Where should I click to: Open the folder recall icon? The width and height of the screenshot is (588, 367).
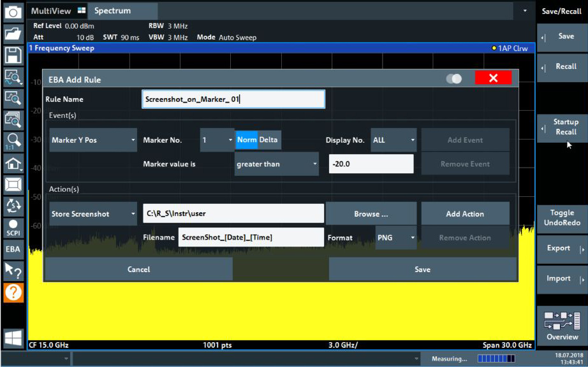(x=13, y=33)
